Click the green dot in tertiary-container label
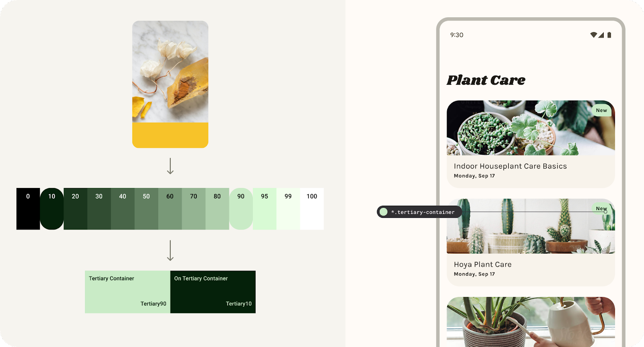Viewport: 644px width, 347px height. point(384,212)
